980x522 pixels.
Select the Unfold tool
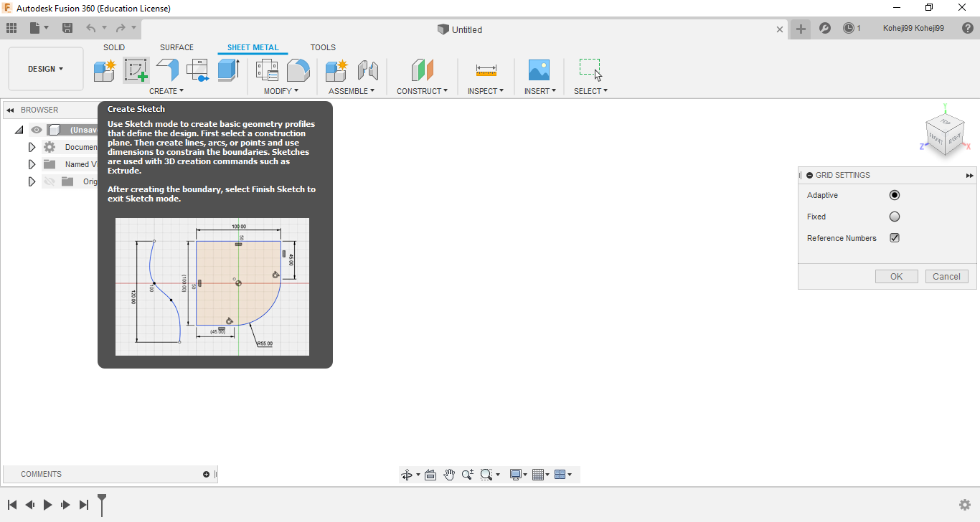click(197, 70)
